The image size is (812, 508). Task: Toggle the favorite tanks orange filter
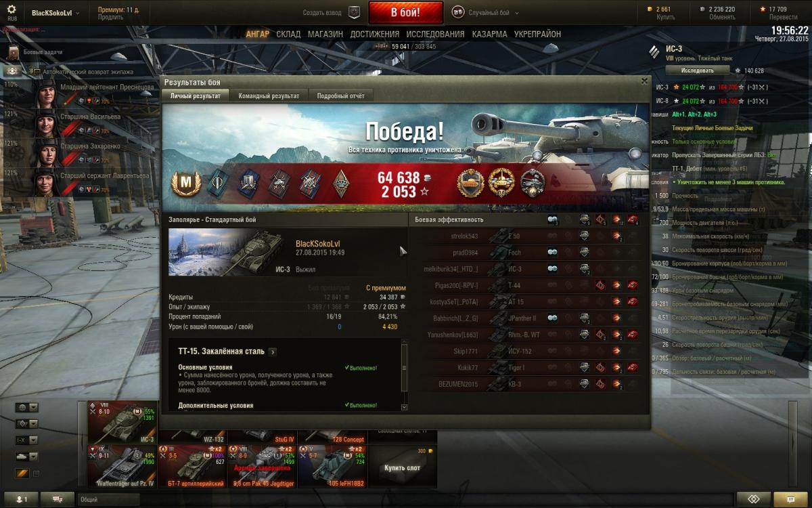22,473
